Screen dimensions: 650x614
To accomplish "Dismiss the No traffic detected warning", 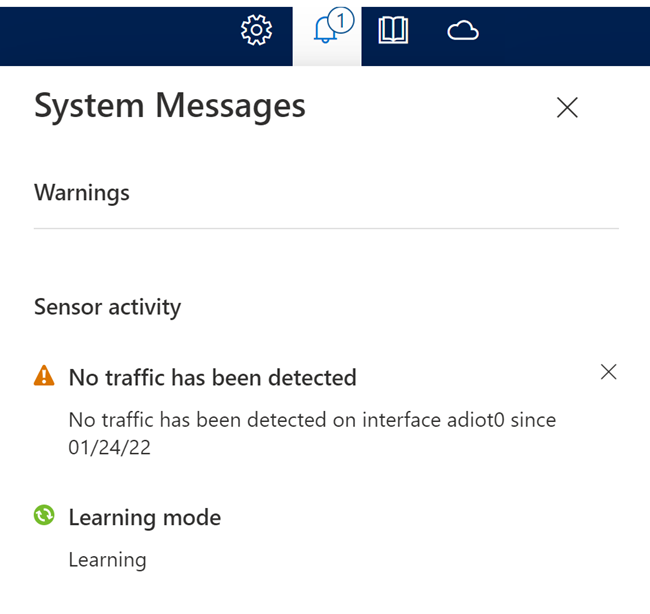I will pos(609,371).
